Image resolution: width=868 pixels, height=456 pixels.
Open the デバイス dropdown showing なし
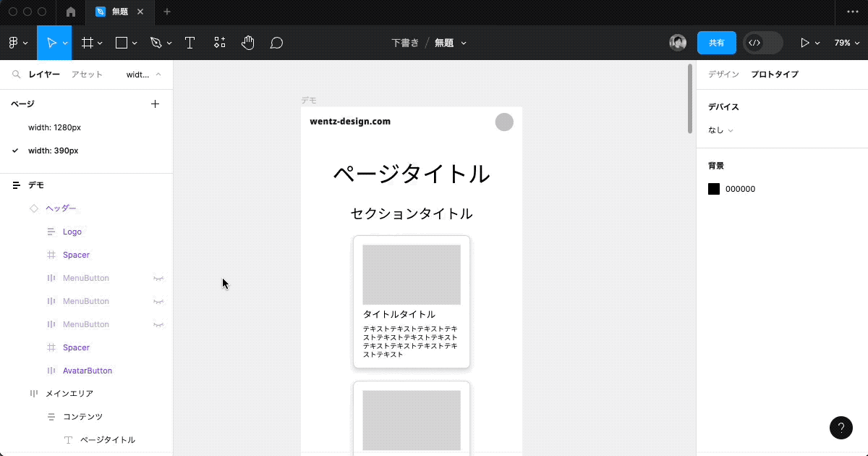pos(719,130)
